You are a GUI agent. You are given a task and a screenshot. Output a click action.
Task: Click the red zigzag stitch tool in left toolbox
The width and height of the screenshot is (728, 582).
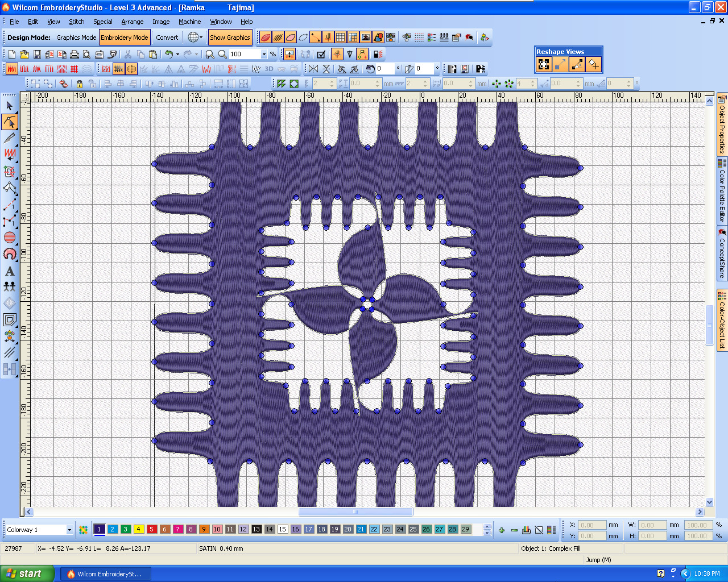(10, 153)
